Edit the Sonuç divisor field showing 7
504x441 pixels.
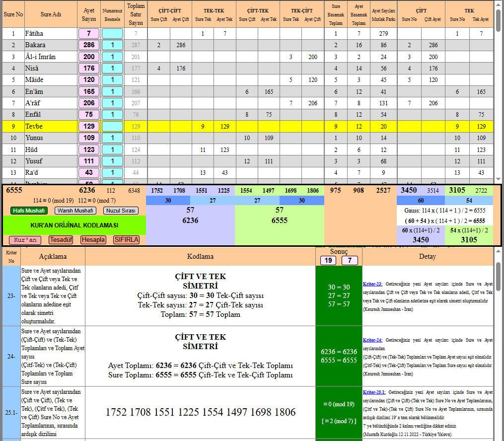(350, 260)
